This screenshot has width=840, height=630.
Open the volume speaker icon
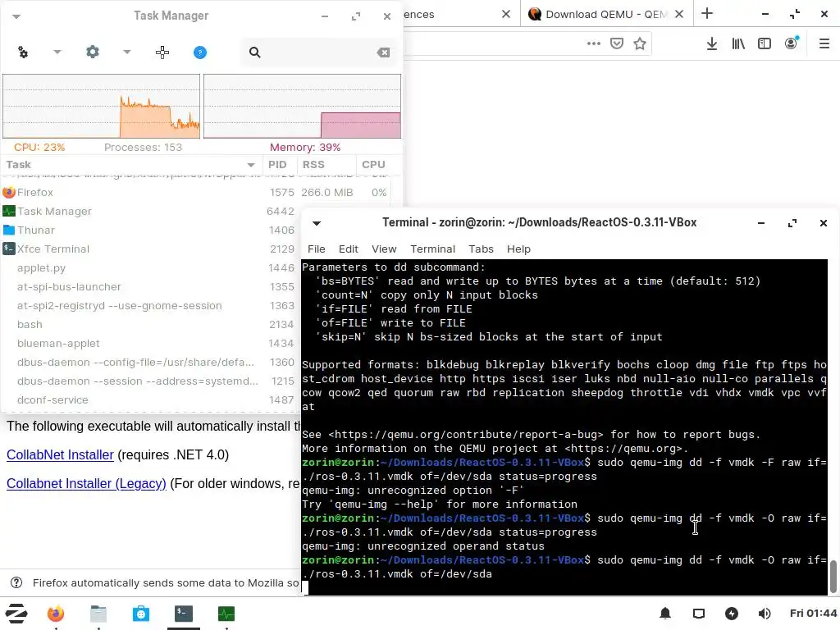[x=765, y=614]
